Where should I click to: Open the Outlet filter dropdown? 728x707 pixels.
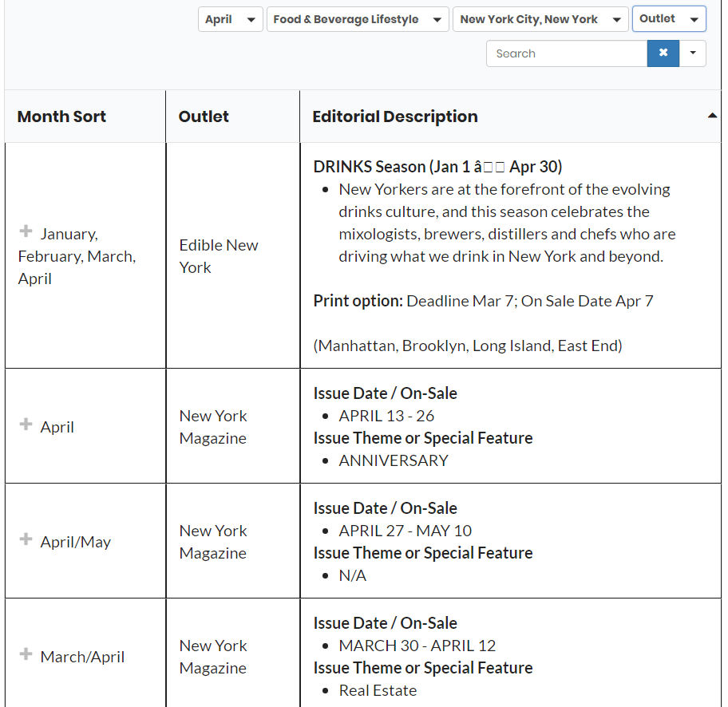pyautogui.click(x=669, y=19)
